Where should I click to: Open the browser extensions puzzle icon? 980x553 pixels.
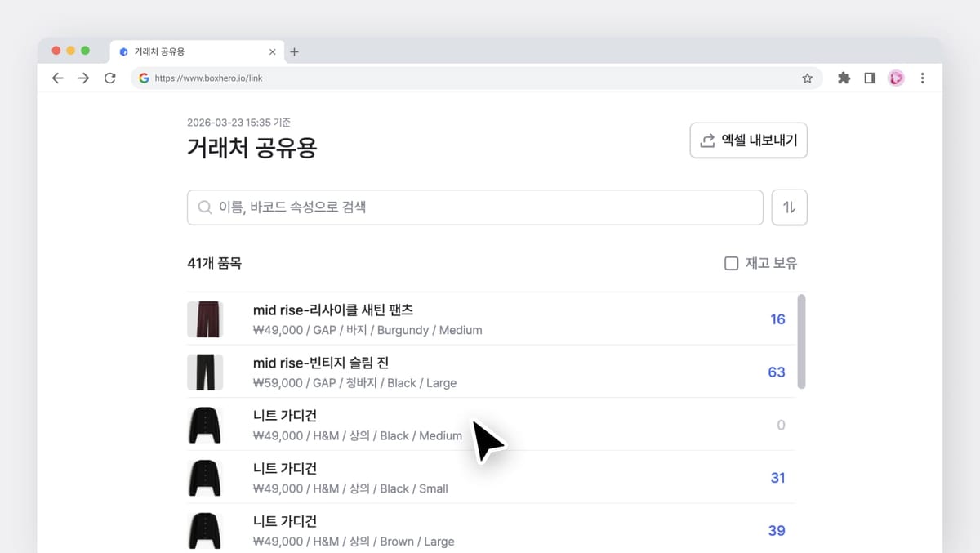coord(844,78)
